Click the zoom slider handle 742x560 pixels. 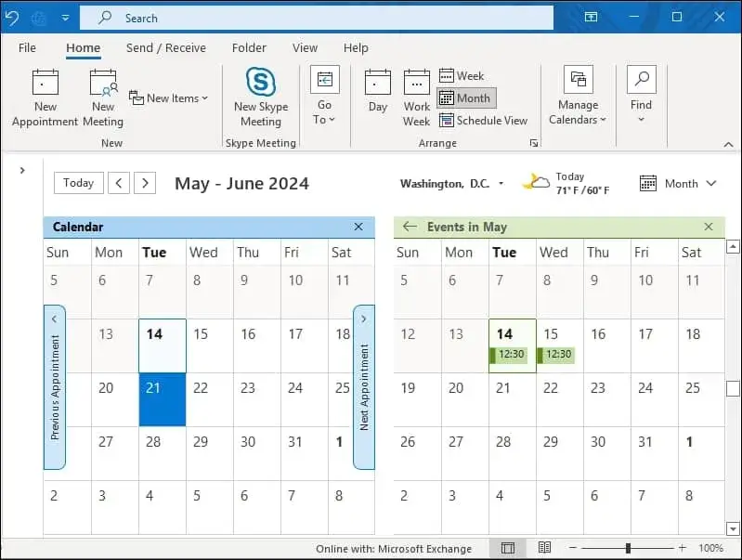click(628, 548)
